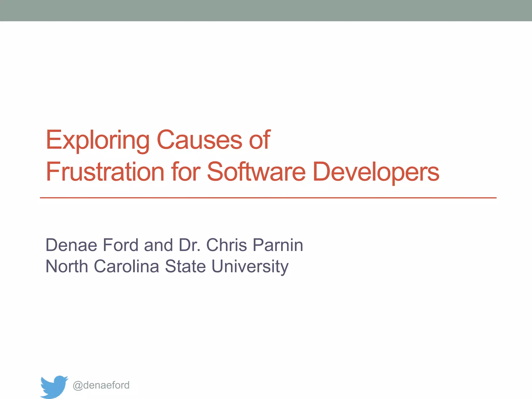This screenshot has width=532, height=399.
Task: Click the word 'Exploring' in the title
Action: tap(98, 140)
